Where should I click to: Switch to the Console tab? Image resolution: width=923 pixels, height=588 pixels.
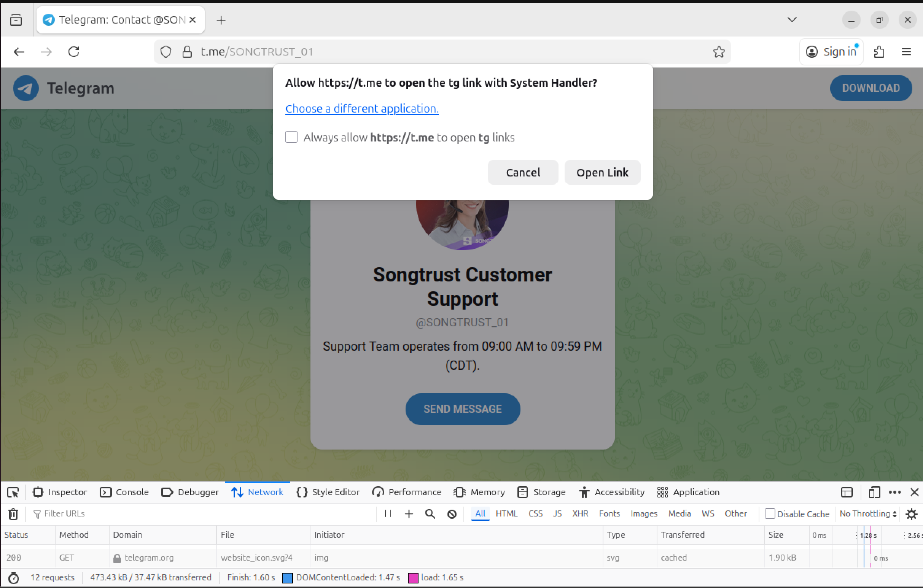pos(124,492)
